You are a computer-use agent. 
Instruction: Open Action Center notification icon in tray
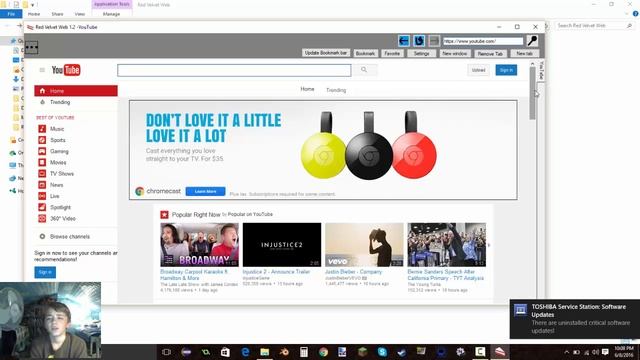pyautogui.click(x=605, y=352)
